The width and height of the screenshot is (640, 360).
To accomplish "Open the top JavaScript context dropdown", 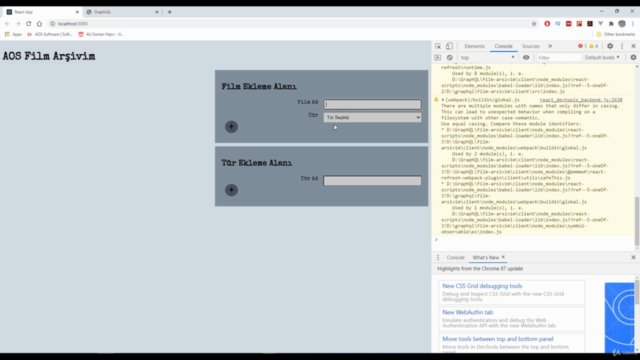I will pyautogui.click(x=488, y=58).
